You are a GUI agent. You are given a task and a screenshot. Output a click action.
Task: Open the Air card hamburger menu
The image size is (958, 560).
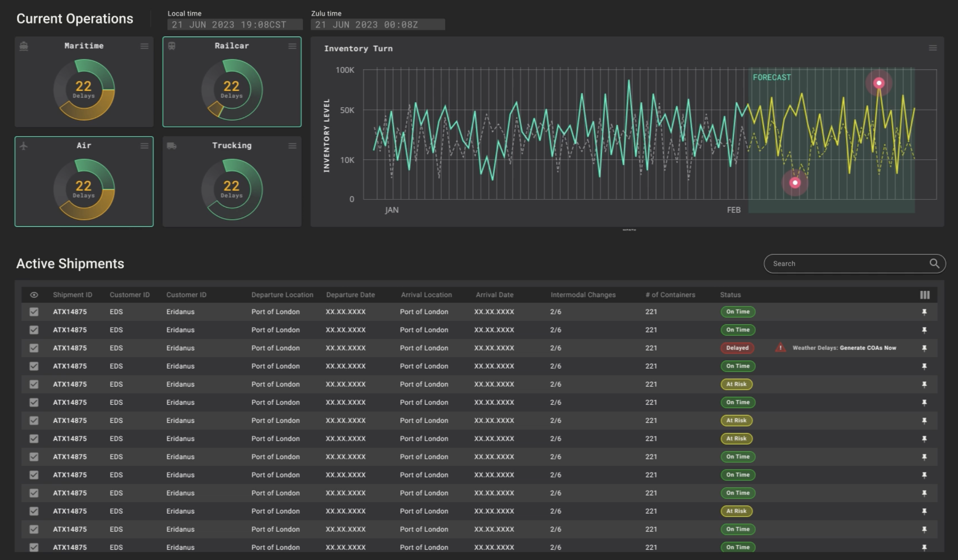144,146
